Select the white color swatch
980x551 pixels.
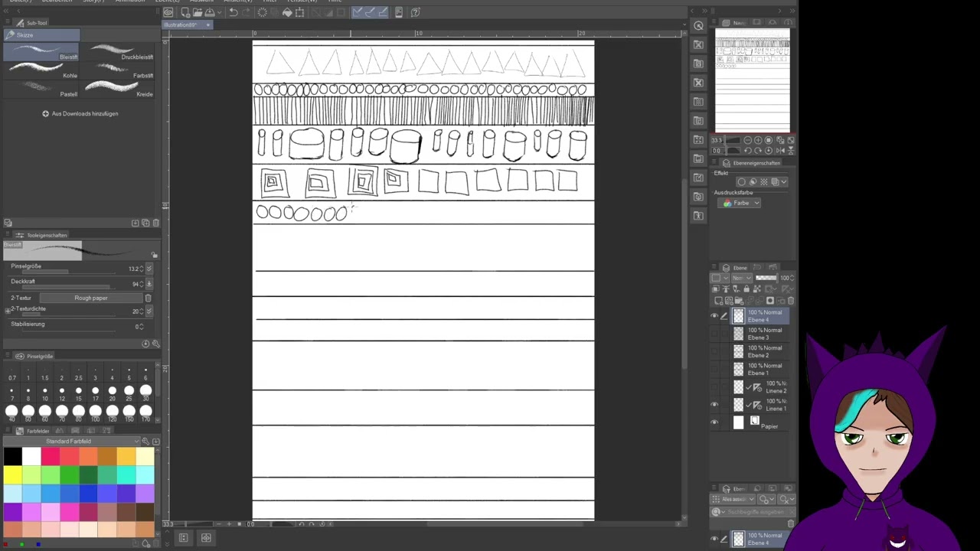31,457
